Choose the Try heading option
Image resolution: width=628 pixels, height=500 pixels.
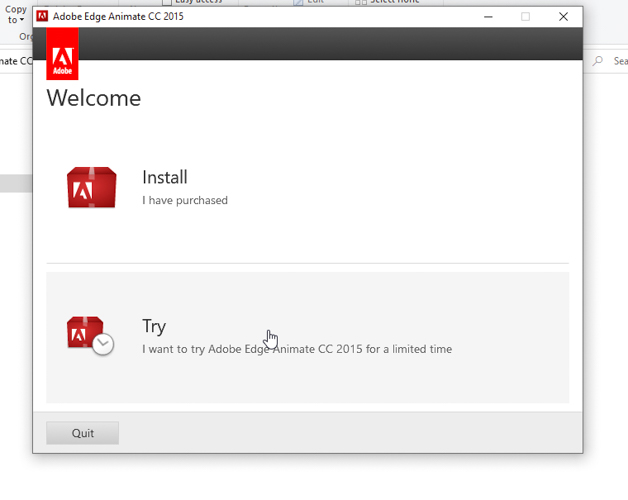click(154, 326)
